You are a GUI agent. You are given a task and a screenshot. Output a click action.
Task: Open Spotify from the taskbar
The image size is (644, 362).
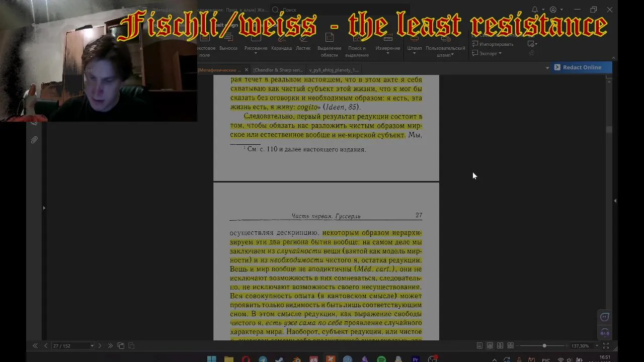(381, 359)
